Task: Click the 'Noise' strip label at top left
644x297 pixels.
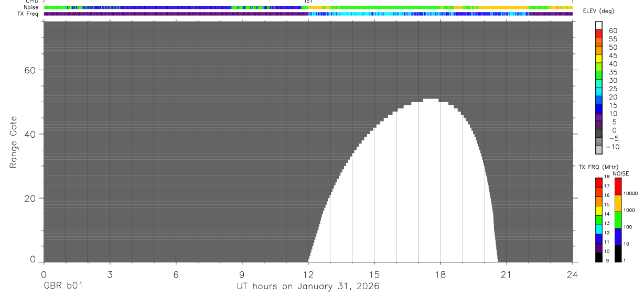Action: point(30,7)
